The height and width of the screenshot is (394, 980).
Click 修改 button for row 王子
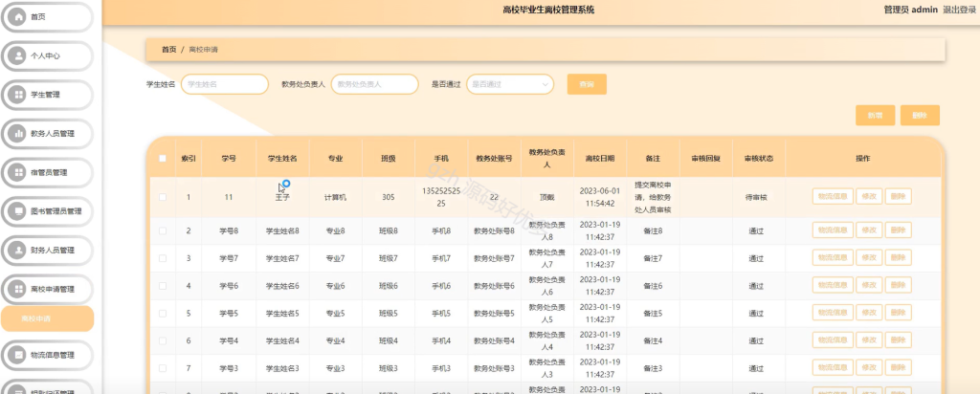point(869,196)
